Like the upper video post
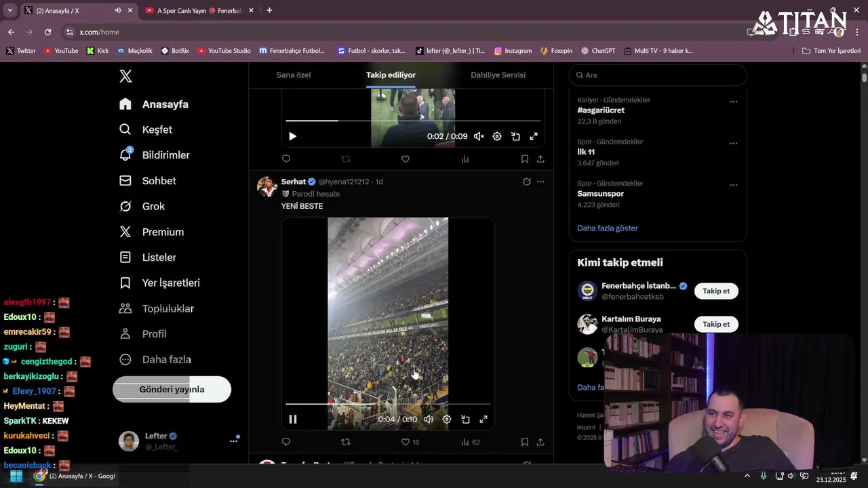This screenshot has width=868, height=488. click(x=406, y=159)
